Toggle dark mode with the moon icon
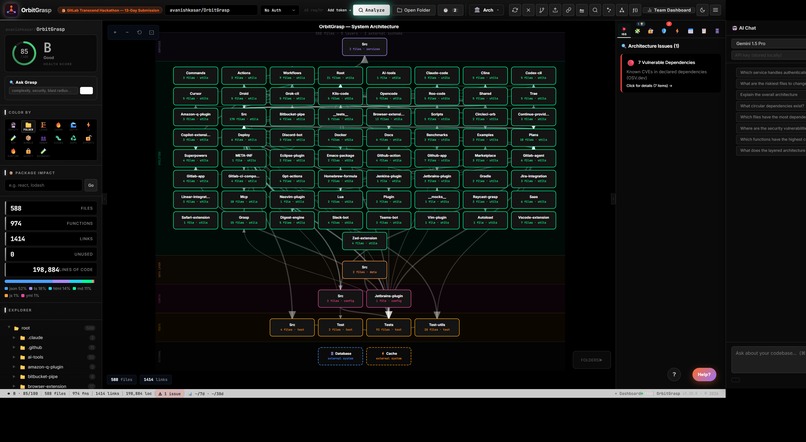This screenshot has width=806, height=442. pos(702,10)
